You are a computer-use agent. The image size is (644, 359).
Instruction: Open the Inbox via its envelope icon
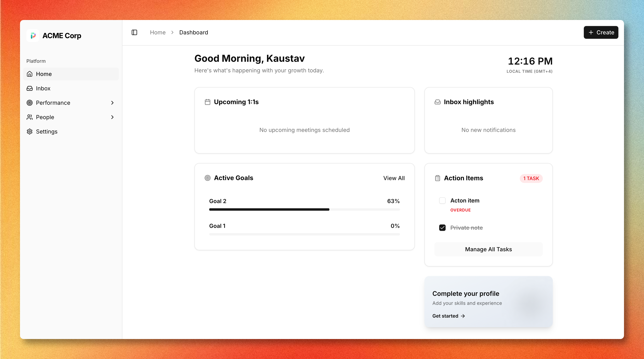[30, 88]
